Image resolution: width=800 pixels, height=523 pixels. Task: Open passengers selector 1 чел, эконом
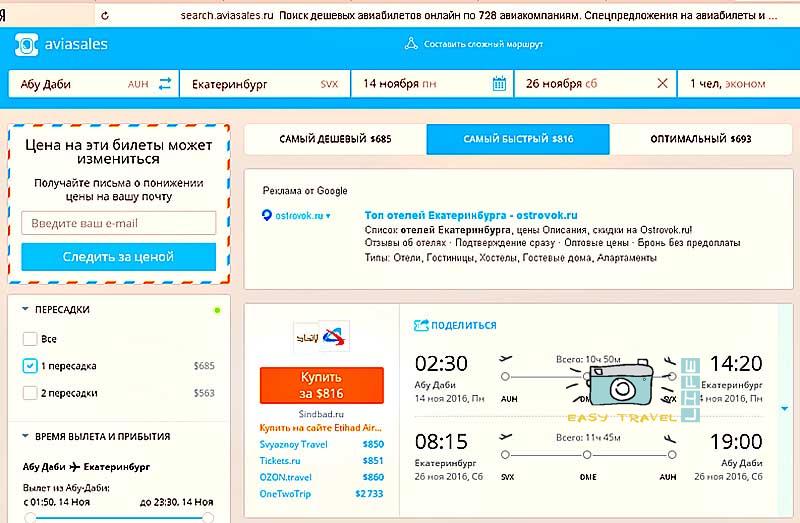[738, 84]
